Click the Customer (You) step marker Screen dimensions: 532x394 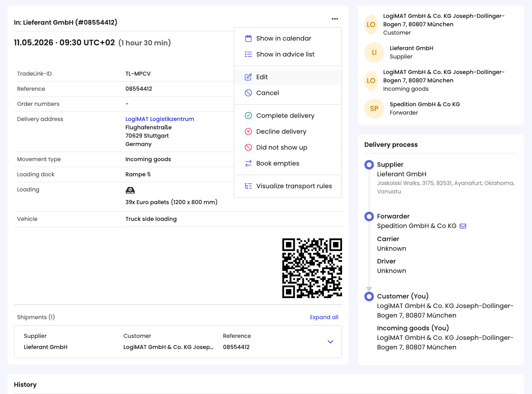pyautogui.click(x=369, y=296)
